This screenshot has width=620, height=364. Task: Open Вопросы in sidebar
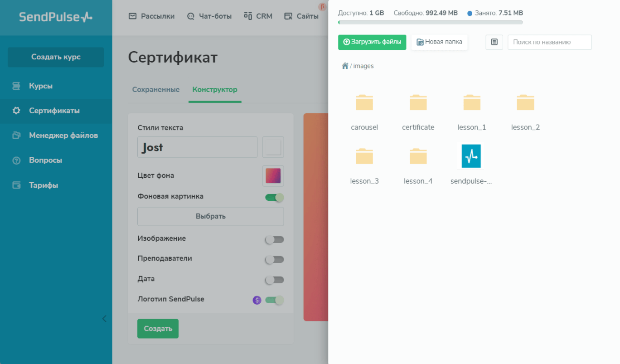[x=56, y=160]
